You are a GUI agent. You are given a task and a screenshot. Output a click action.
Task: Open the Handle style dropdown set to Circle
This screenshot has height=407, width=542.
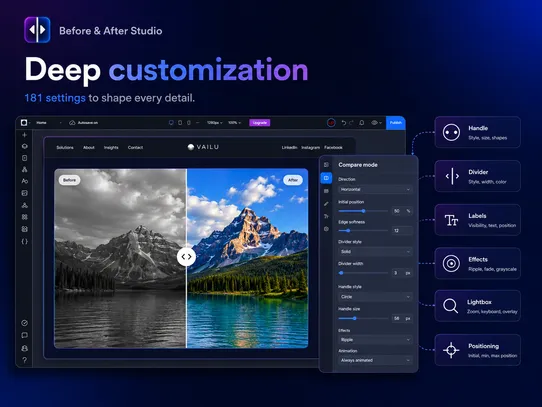click(375, 297)
